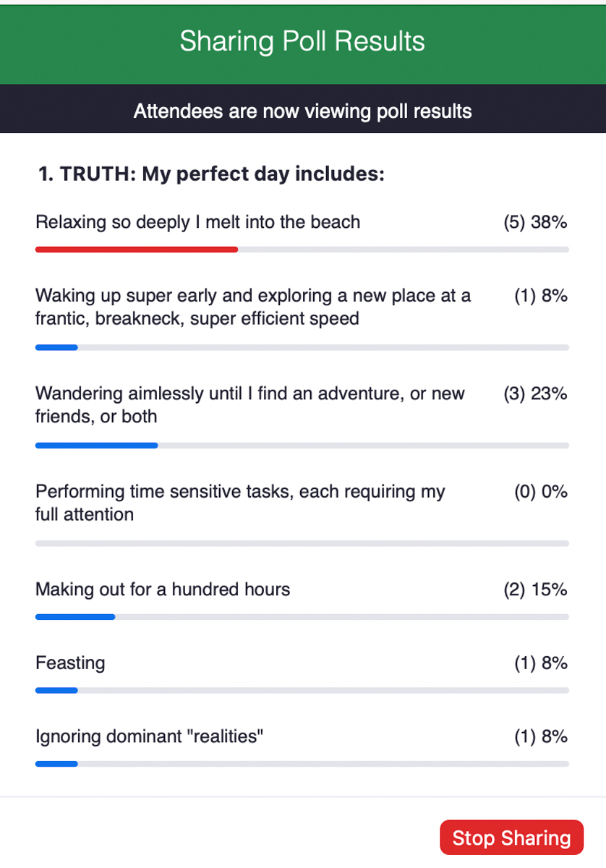Click the "Sharing Poll Results" header title

[302, 41]
